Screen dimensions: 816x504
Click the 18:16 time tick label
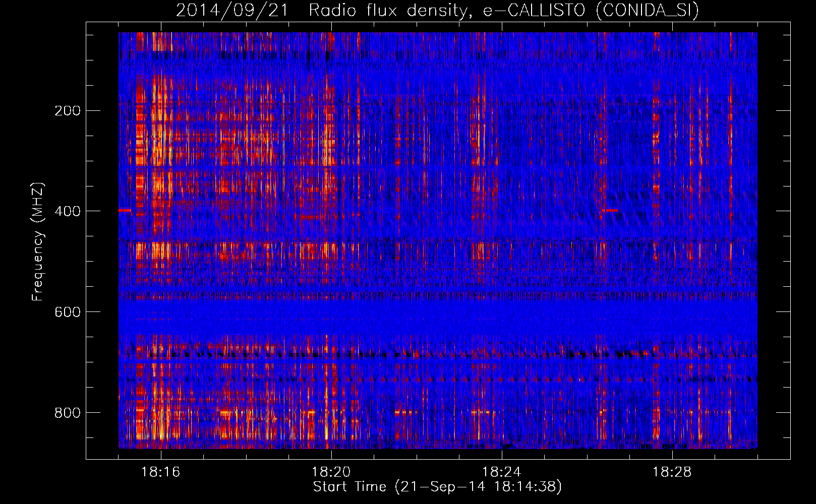click(161, 472)
